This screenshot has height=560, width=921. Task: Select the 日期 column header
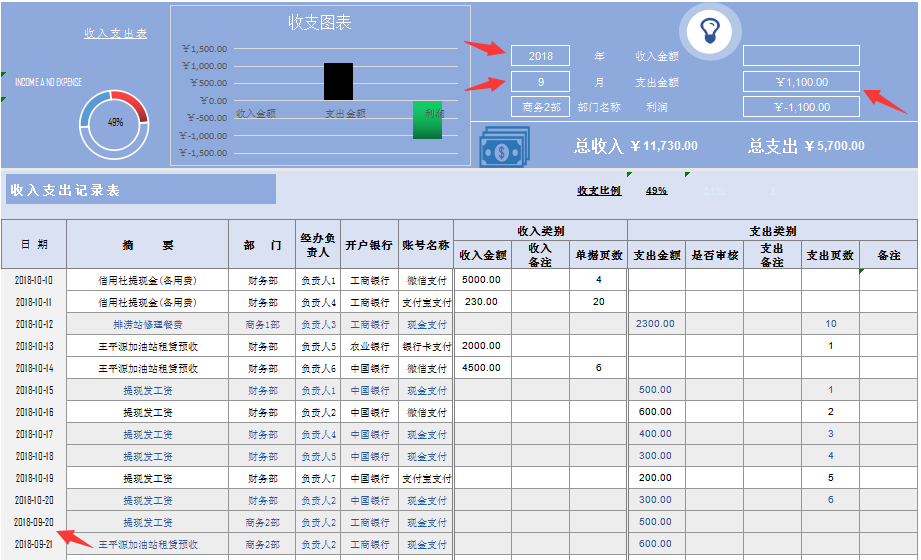click(x=34, y=244)
